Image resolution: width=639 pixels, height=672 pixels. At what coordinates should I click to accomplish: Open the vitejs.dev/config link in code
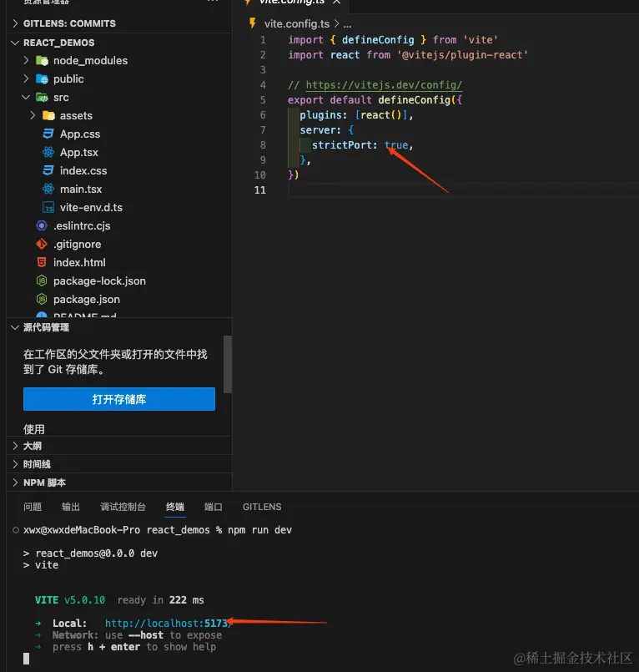click(x=384, y=85)
